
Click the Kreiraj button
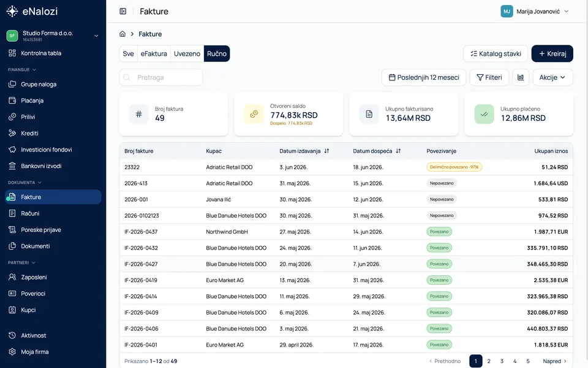552,54
